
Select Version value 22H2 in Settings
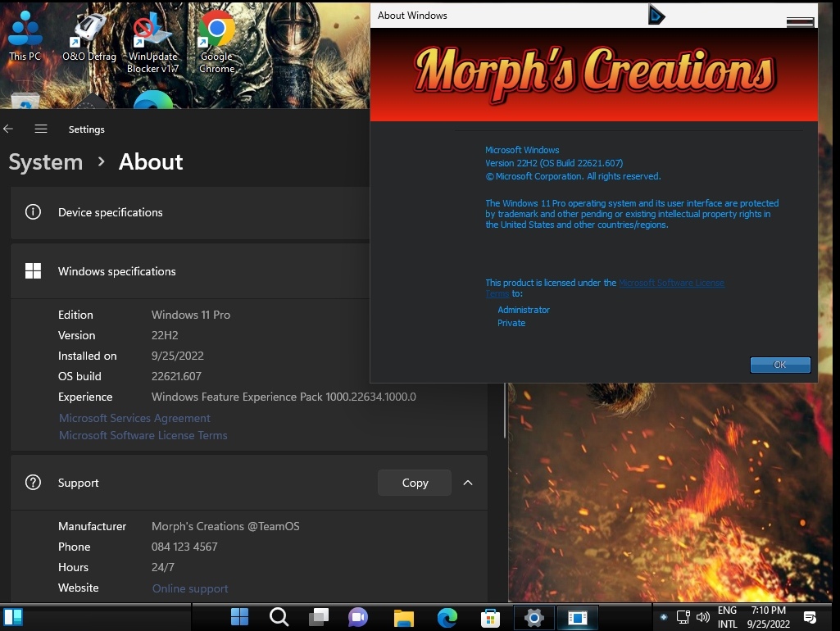(165, 335)
